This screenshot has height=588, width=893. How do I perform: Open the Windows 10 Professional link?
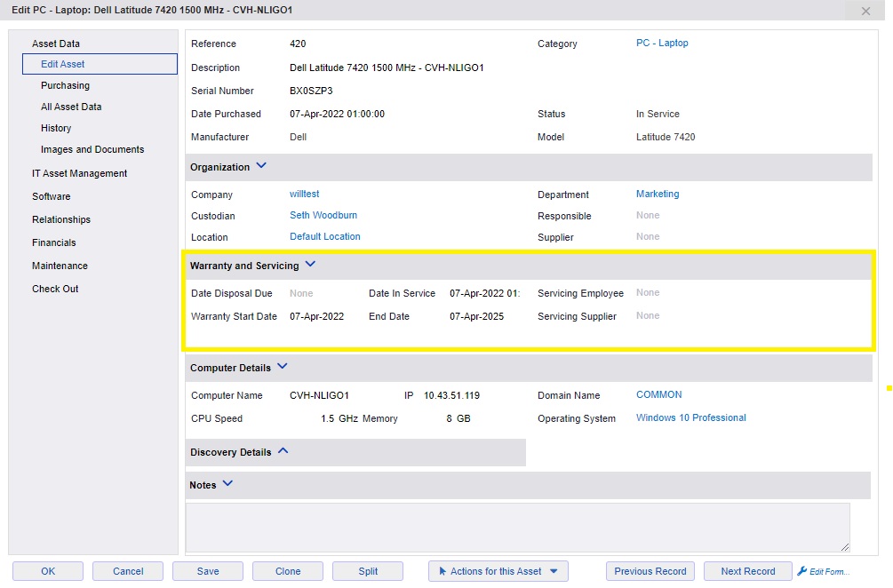coord(690,416)
